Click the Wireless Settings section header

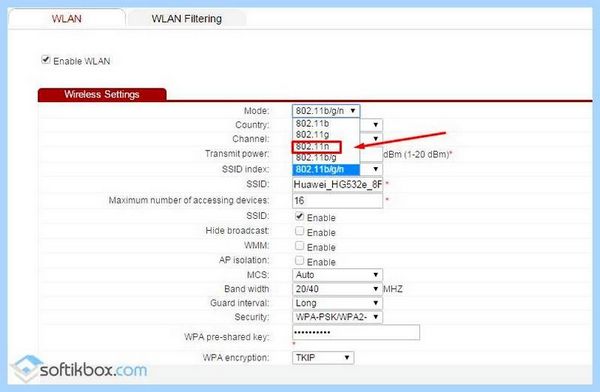coord(102,95)
